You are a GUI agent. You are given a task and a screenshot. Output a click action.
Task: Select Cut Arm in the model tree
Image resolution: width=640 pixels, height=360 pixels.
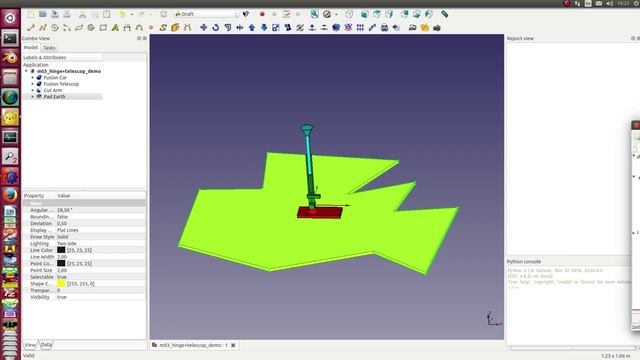coord(53,90)
